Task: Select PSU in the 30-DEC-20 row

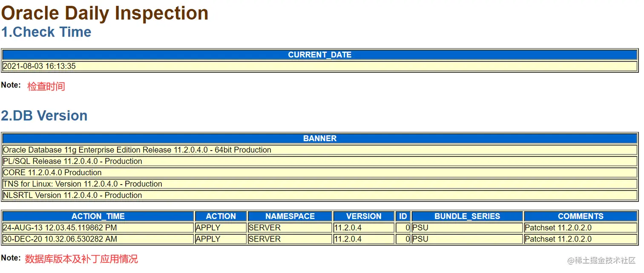Action: tap(467, 239)
